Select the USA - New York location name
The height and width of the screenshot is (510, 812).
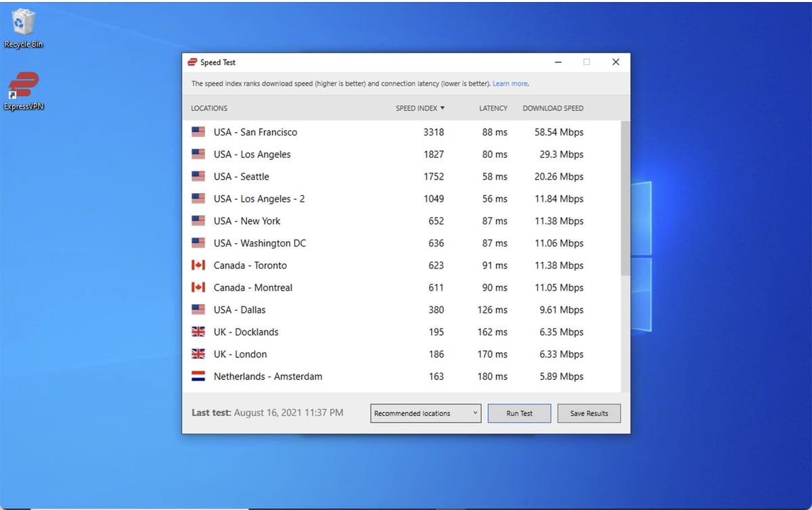point(247,221)
